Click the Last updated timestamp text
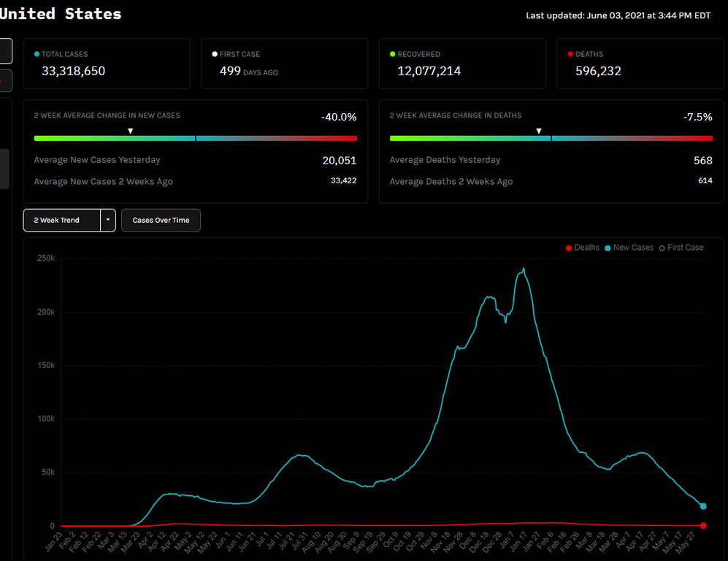This screenshot has width=728, height=561. click(x=618, y=15)
